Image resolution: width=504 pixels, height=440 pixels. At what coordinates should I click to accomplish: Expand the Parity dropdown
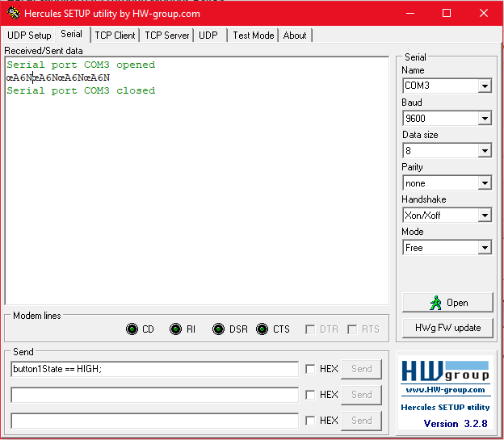click(485, 183)
